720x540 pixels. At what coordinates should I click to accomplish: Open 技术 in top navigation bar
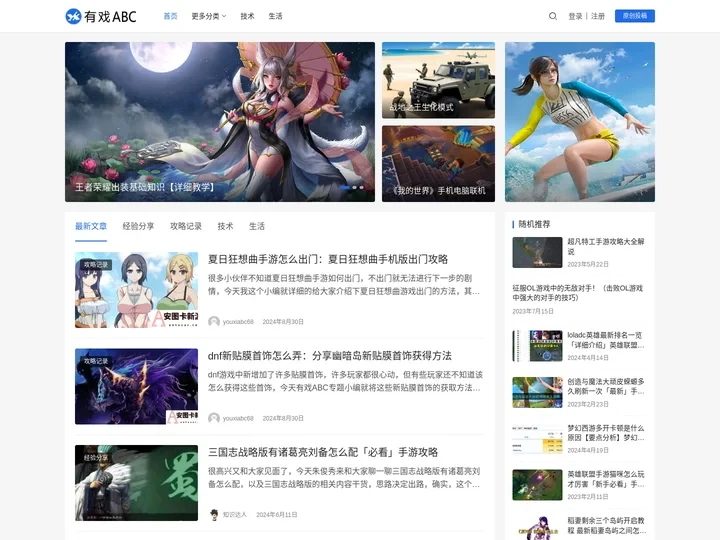(x=247, y=16)
